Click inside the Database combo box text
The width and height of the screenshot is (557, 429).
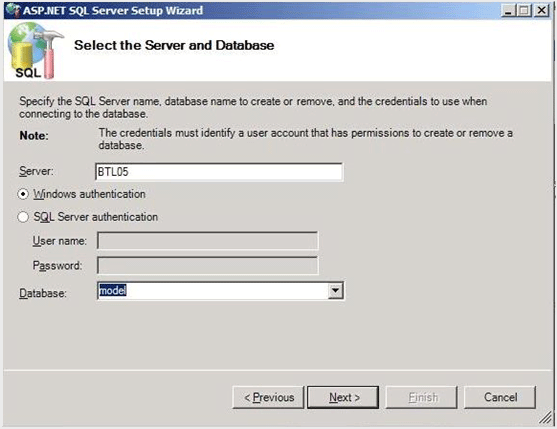point(213,291)
